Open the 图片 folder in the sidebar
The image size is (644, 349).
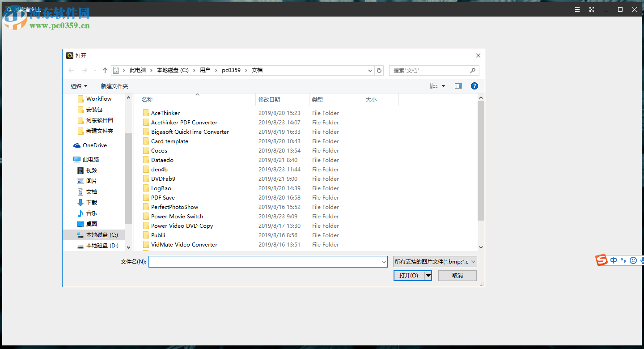pos(87,181)
